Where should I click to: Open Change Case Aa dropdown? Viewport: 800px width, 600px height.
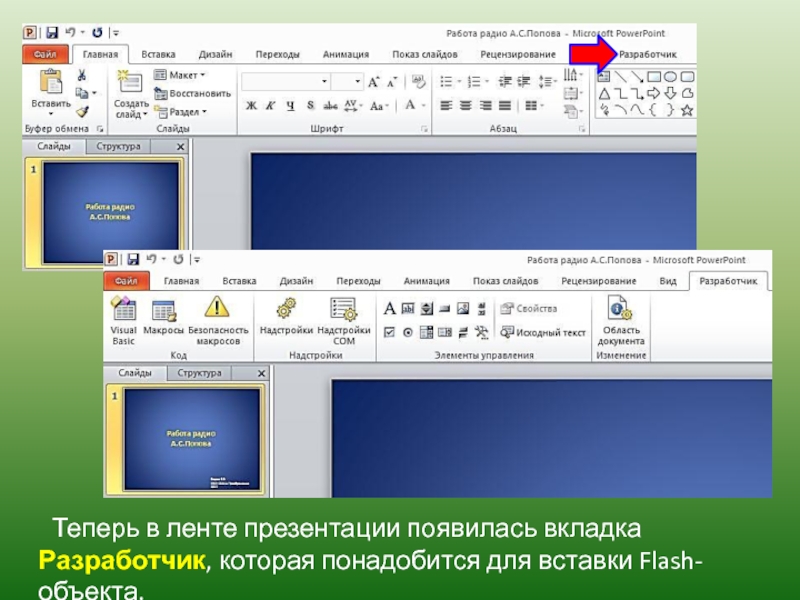(379, 106)
